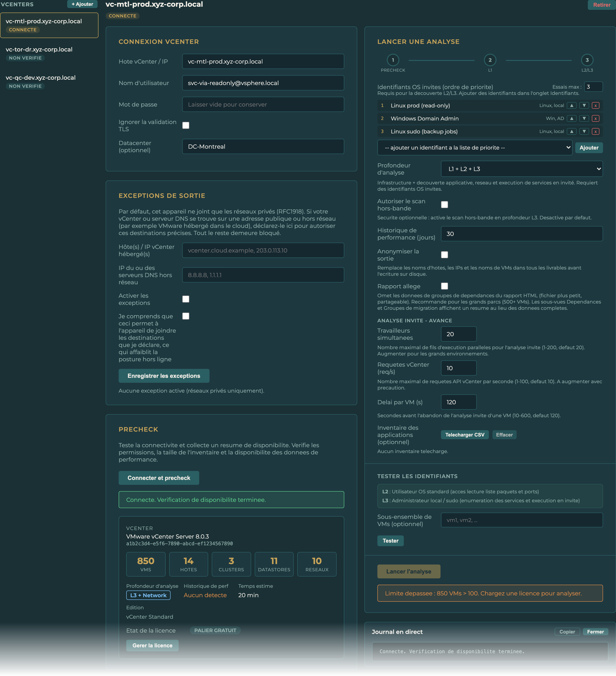
Task: Move Windows Domain Admin credential down
Action: coord(584,118)
